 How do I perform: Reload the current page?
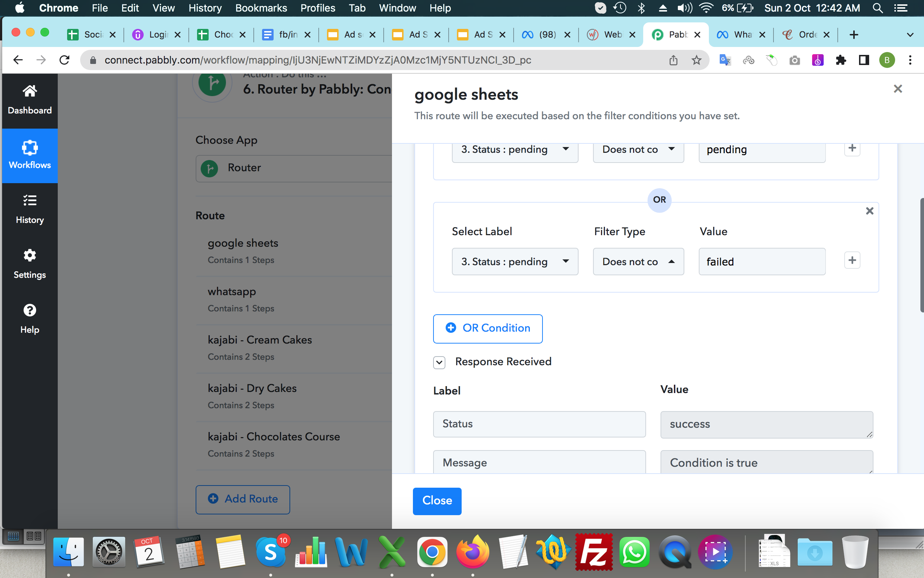pos(65,60)
